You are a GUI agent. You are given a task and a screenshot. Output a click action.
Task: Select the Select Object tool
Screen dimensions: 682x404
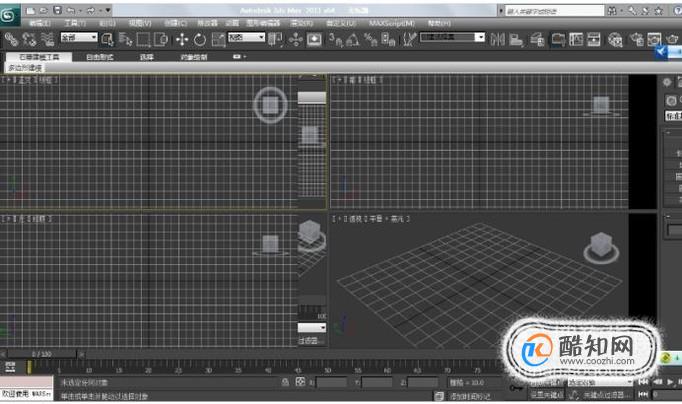[107, 40]
